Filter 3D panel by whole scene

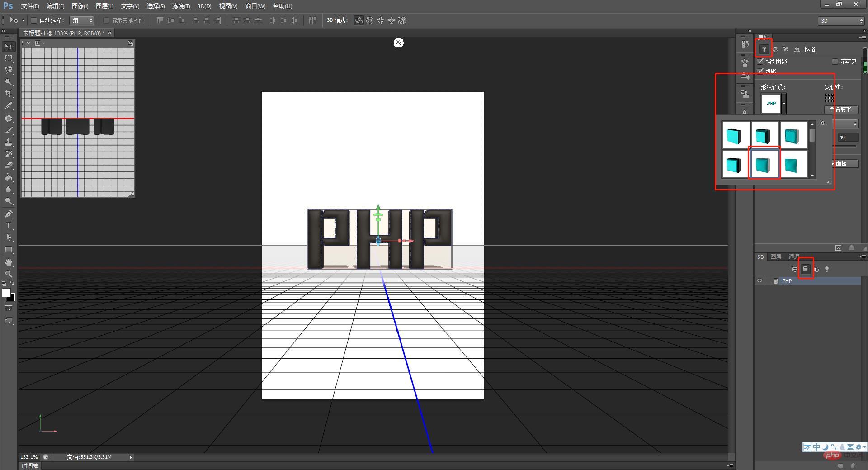(794, 269)
